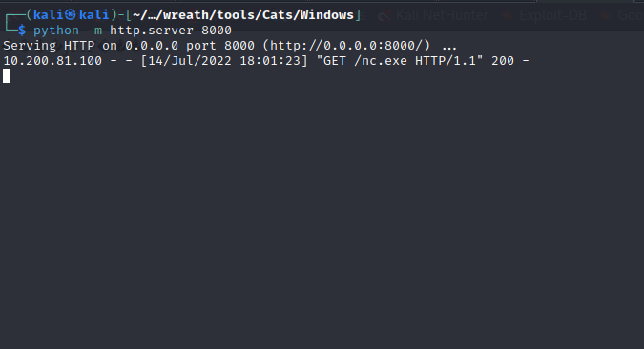Click empty terminal area below cursor

322,214
